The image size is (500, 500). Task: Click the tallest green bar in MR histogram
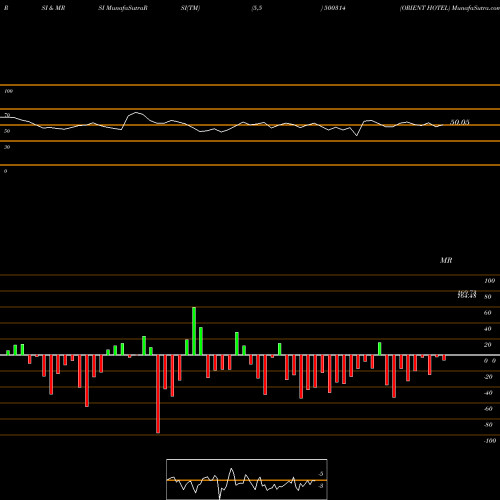coord(194,331)
